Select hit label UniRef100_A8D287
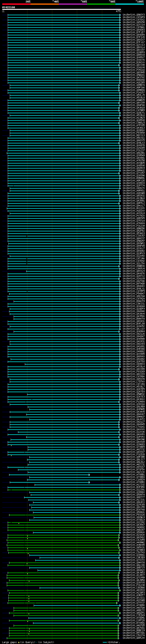Screen dimensions: 146x644 click(134, 530)
